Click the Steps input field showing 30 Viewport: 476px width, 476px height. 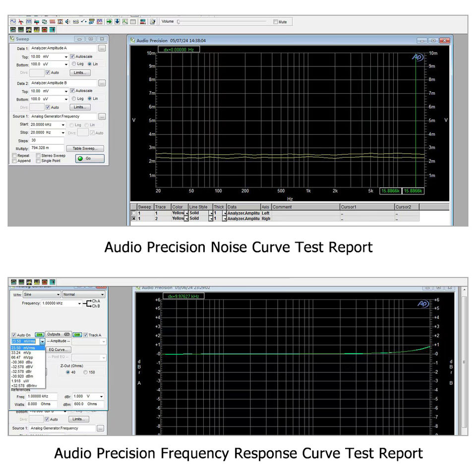click(47, 140)
